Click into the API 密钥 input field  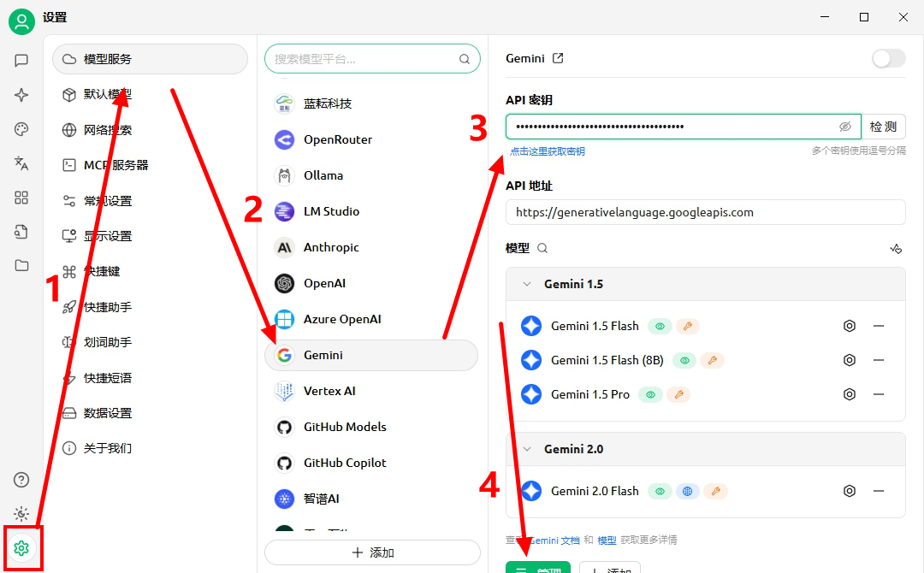click(x=684, y=127)
